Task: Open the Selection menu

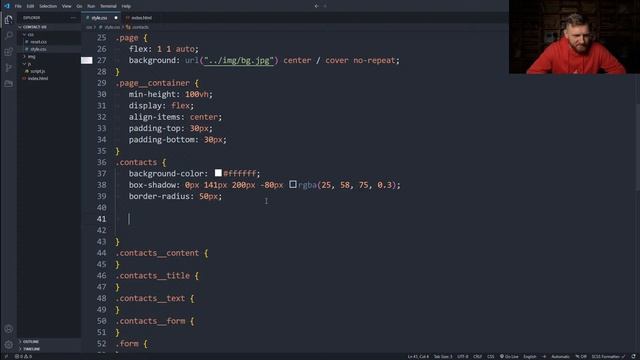Action: (48, 6)
